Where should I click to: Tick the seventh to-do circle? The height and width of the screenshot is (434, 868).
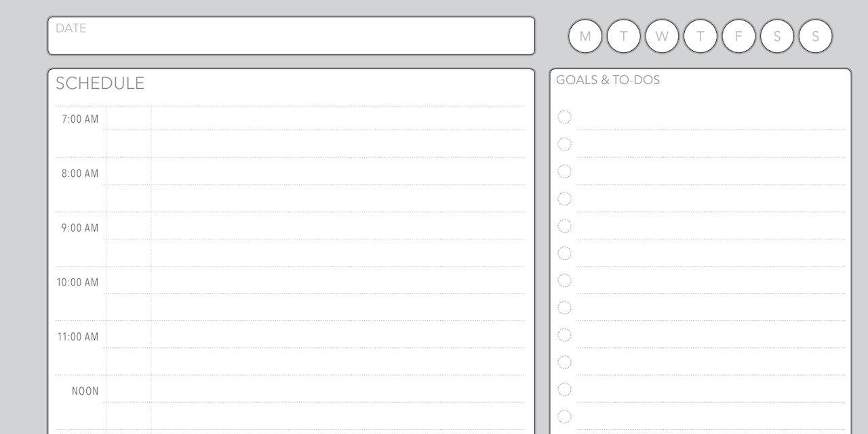[564, 280]
